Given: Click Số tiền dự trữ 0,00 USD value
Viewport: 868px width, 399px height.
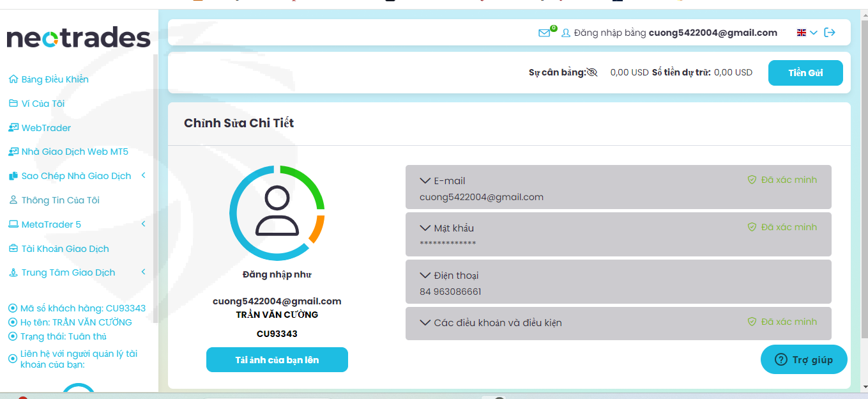Looking at the screenshot, I should 733,72.
